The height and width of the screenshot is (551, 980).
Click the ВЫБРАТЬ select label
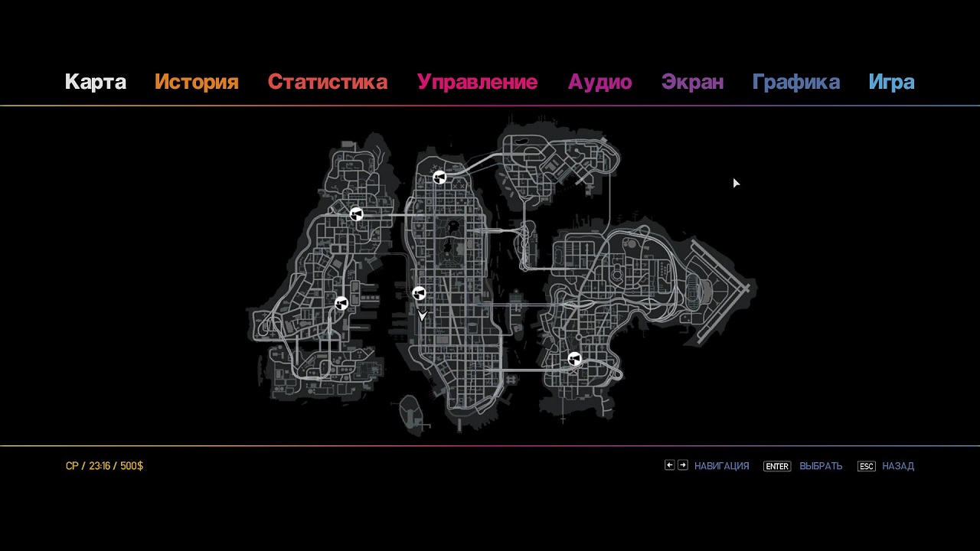click(x=821, y=466)
